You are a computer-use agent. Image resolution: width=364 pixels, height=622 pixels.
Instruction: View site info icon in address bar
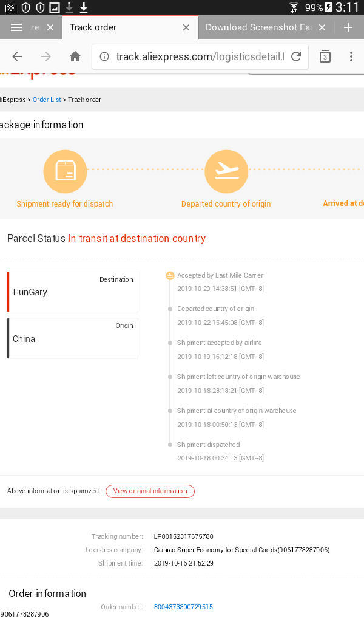[104, 56]
